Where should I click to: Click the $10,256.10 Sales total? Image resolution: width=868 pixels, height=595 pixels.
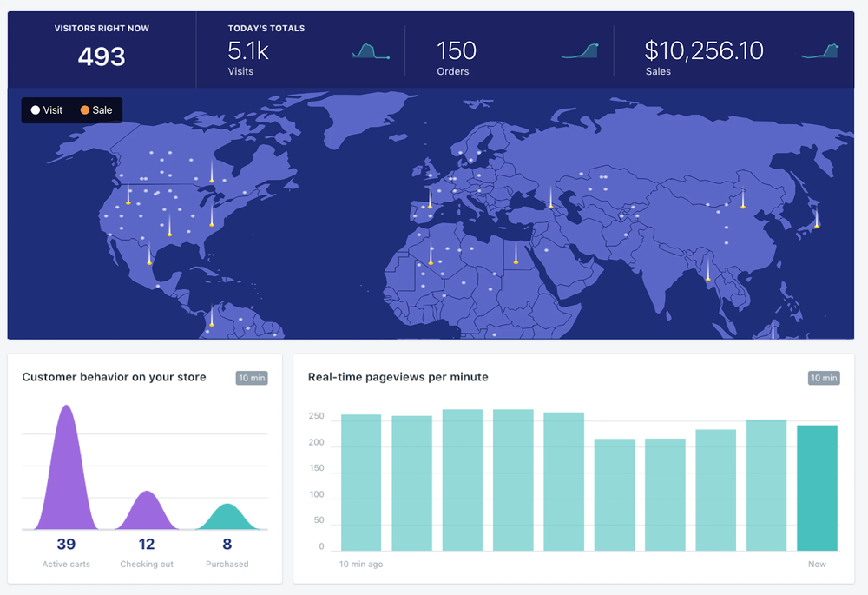coord(704,51)
